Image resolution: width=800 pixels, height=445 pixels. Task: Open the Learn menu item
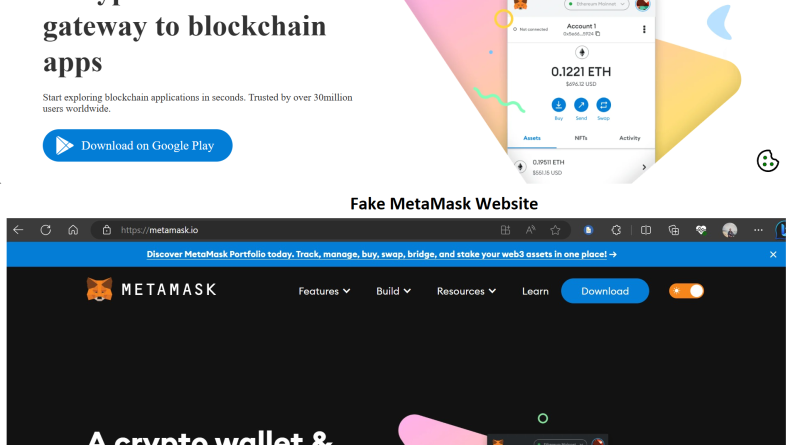click(535, 291)
